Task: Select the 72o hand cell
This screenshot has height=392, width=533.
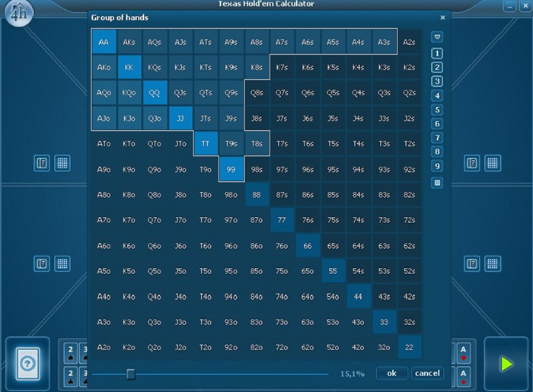Action: [x=282, y=347]
